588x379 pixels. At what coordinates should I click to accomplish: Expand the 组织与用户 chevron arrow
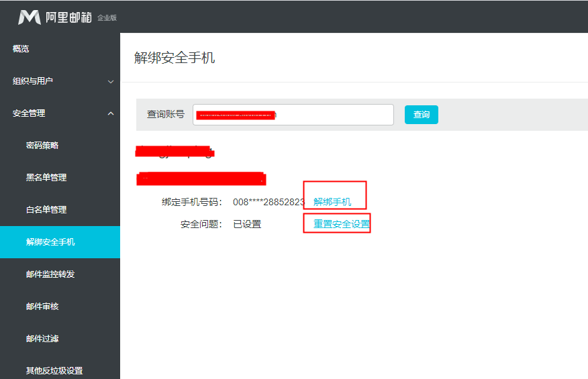point(111,82)
